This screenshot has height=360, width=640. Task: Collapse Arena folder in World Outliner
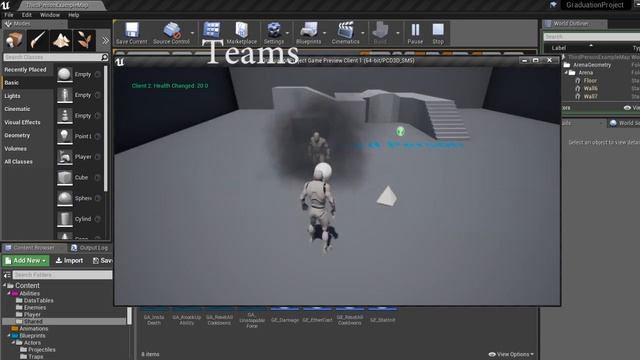click(x=567, y=73)
